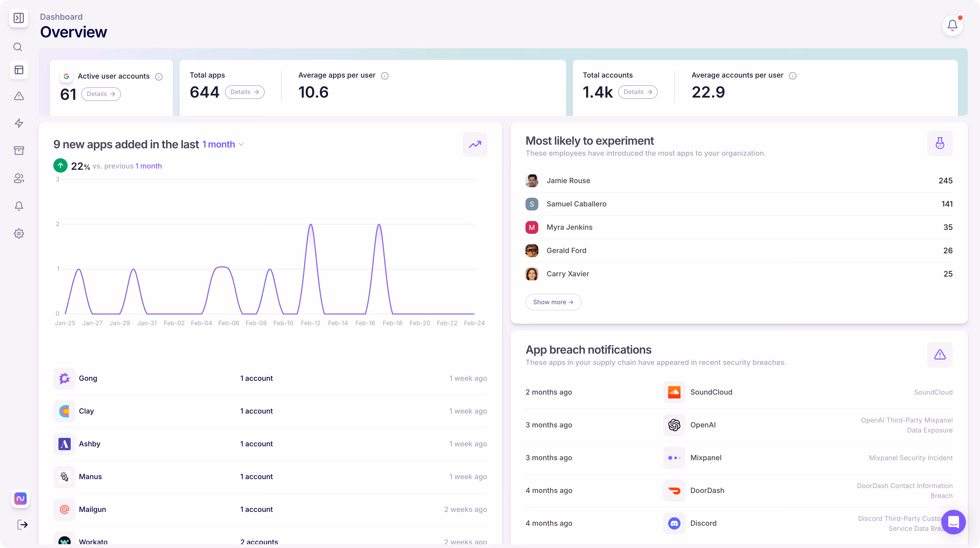Viewport: 980px width, 548px height.
Task: Click the breach warning icon on App breach notifications
Action: (x=940, y=354)
